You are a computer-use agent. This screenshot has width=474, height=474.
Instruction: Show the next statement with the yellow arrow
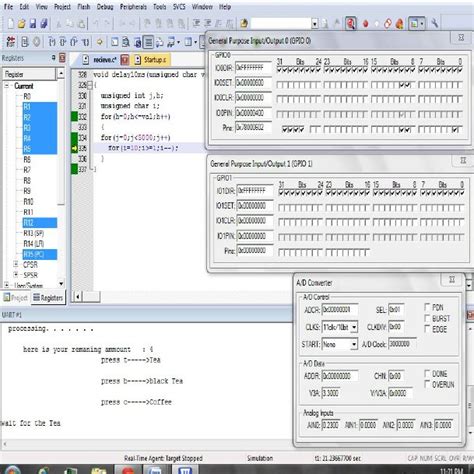click(99, 42)
